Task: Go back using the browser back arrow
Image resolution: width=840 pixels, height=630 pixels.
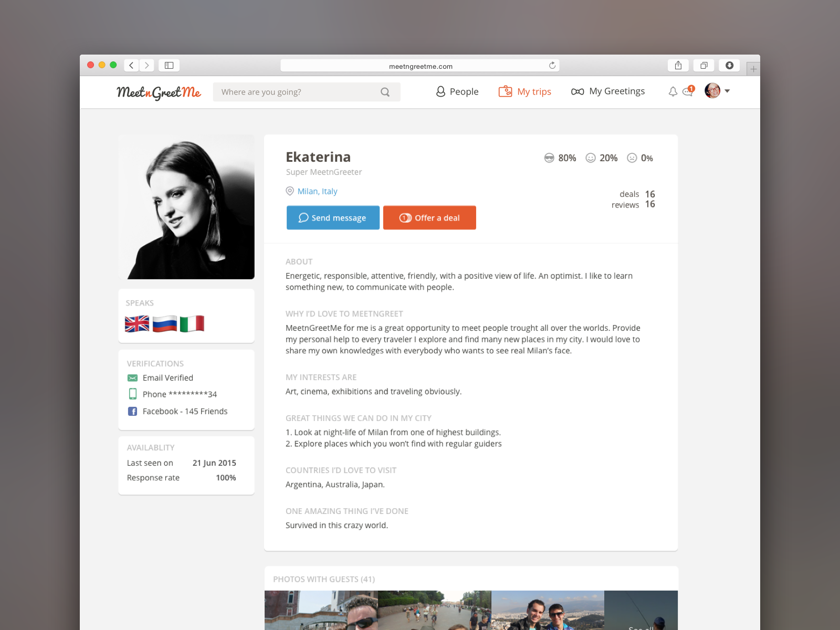Action: pyautogui.click(x=131, y=65)
